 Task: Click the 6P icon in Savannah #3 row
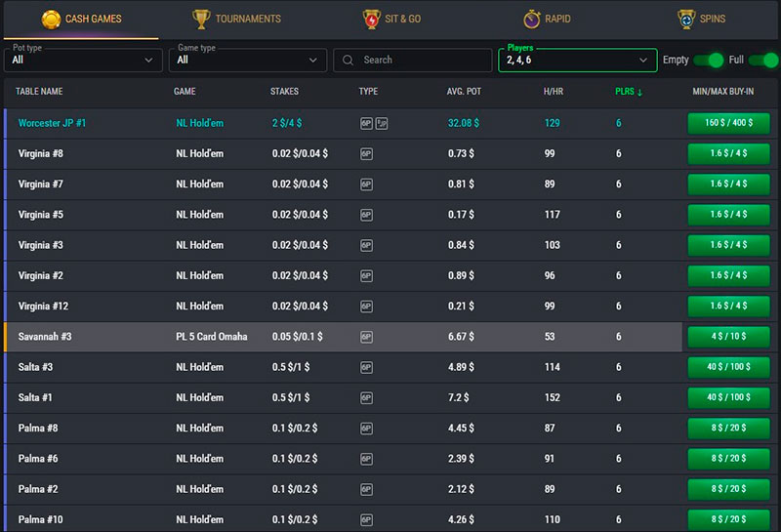366,337
